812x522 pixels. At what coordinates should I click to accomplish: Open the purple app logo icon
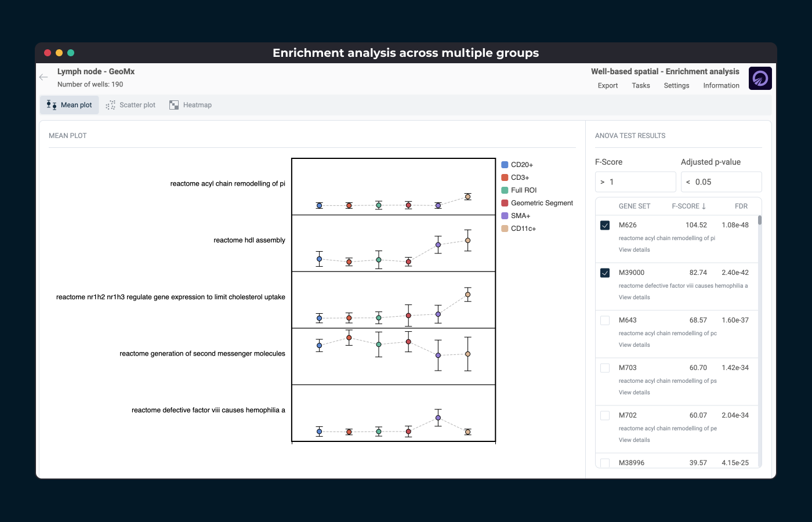[x=760, y=78]
